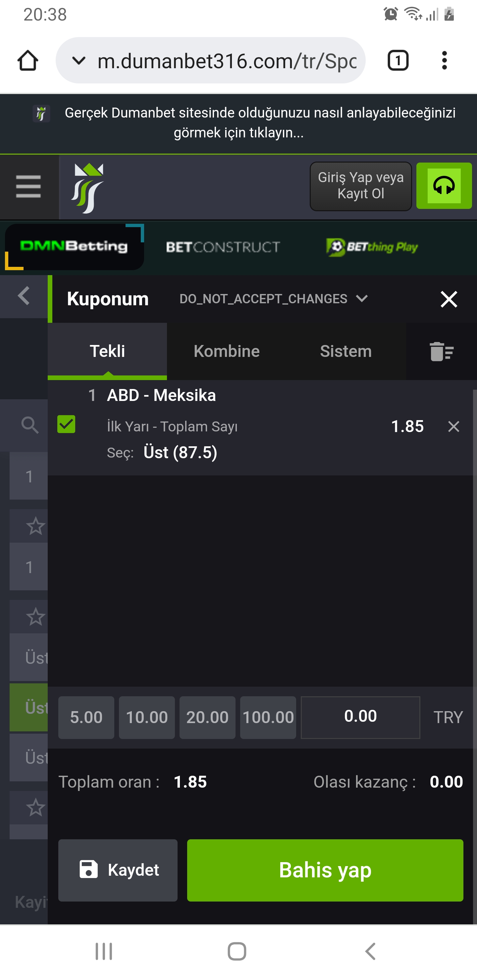Close the Kuponum betslip panel
Image resolution: width=477 pixels, height=980 pixels.
coord(449,299)
